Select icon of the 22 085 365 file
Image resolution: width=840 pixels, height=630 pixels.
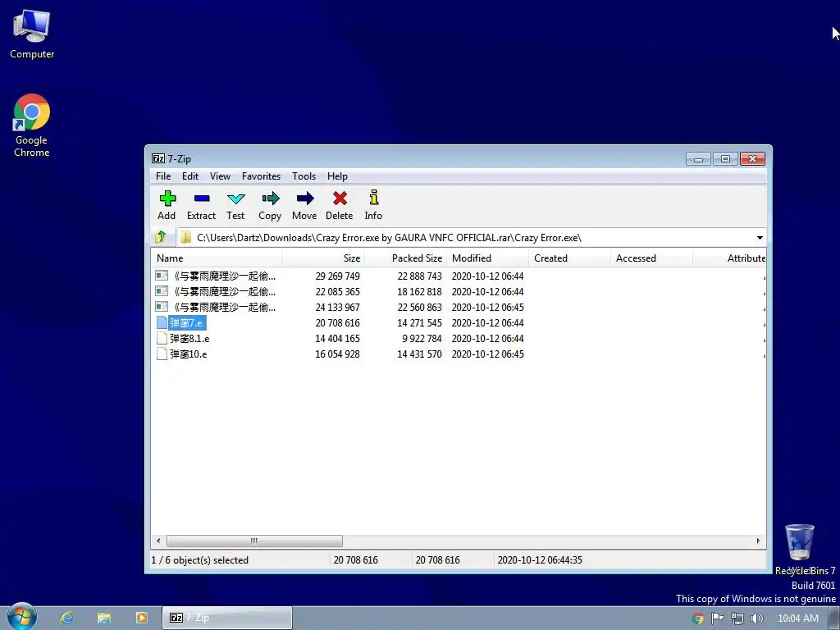(x=162, y=291)
